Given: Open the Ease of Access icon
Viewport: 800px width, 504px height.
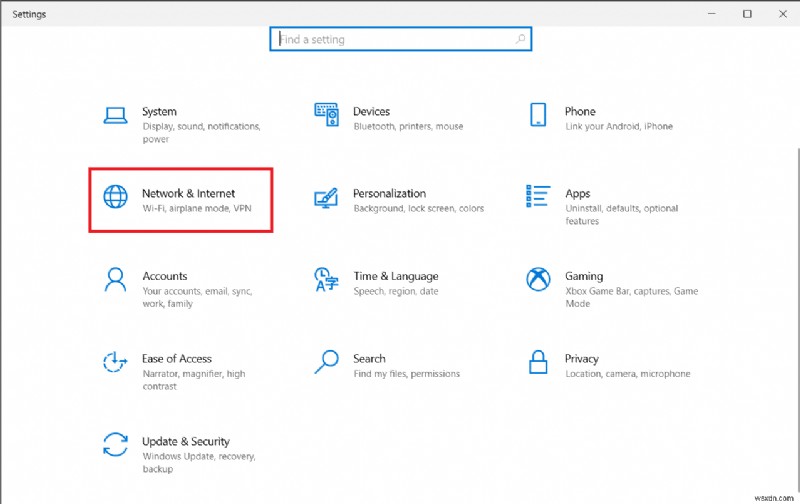Looking at the screenshot, I should (116, 361).
